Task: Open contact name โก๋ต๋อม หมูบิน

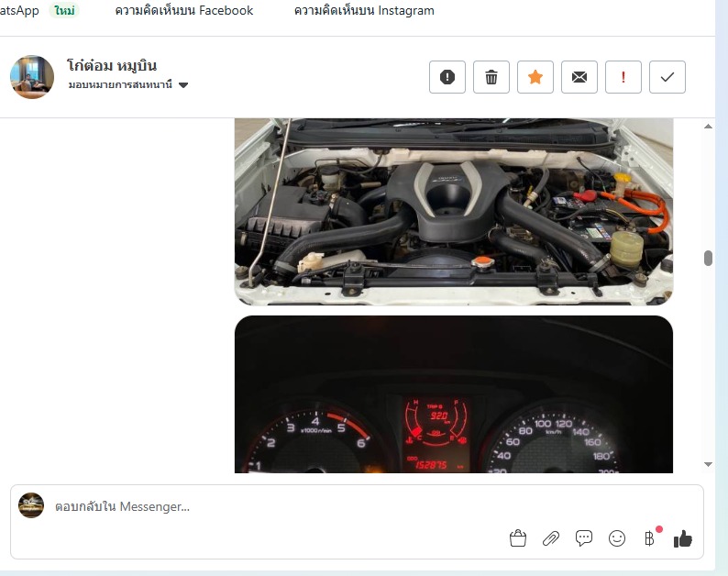Action: 112,65
